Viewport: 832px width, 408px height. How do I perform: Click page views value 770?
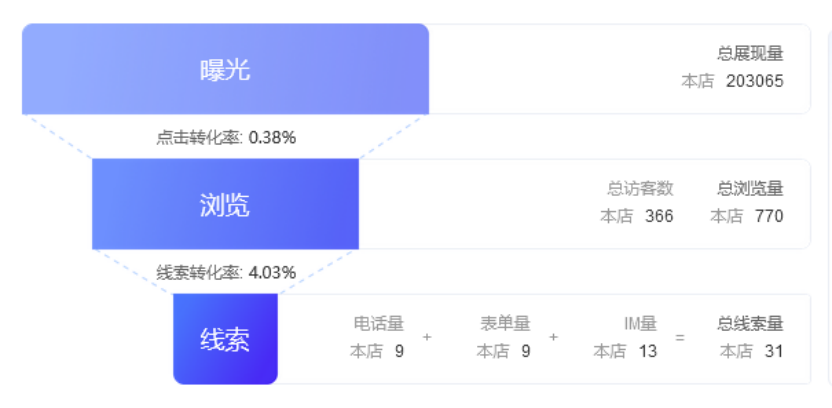tap(769, 216)
